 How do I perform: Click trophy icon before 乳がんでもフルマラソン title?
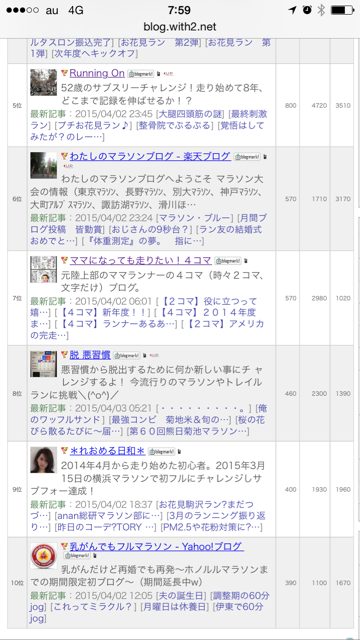click(x=64, y=546)
